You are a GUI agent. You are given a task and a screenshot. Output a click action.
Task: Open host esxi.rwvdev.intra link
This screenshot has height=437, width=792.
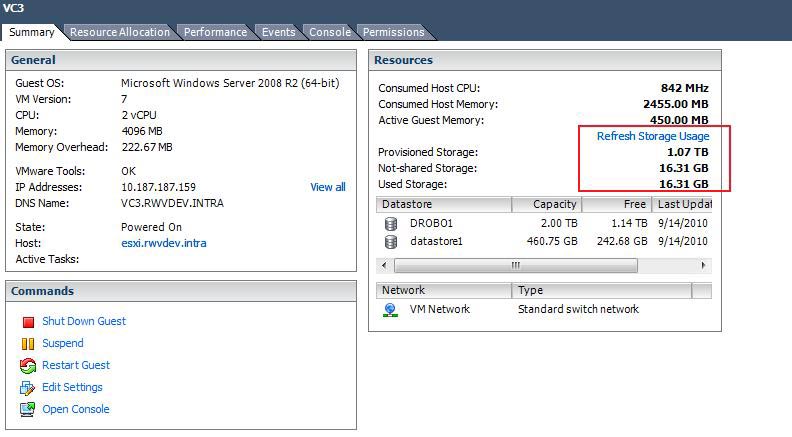pyautogui.click(x=163, y=243)
